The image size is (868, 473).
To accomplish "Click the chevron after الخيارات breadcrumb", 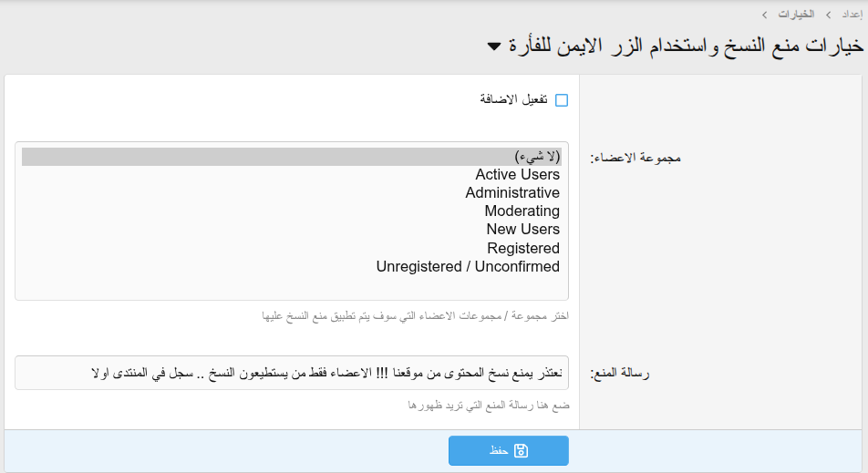I will (765, 15).
